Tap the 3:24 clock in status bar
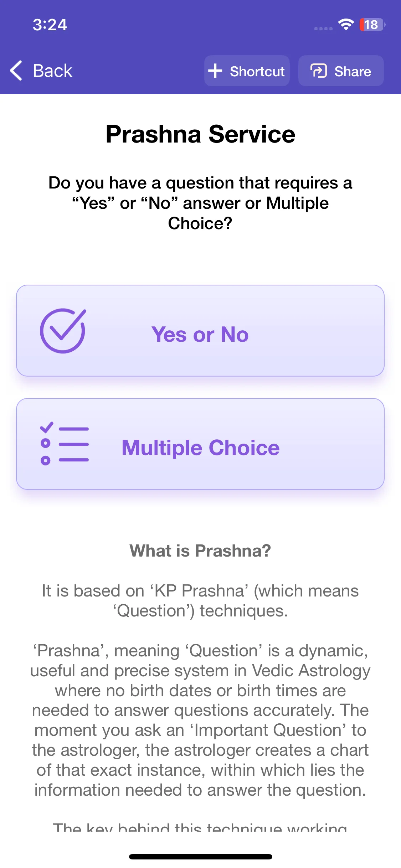Viewport: 401px width, 868px height. pos(50,25)
